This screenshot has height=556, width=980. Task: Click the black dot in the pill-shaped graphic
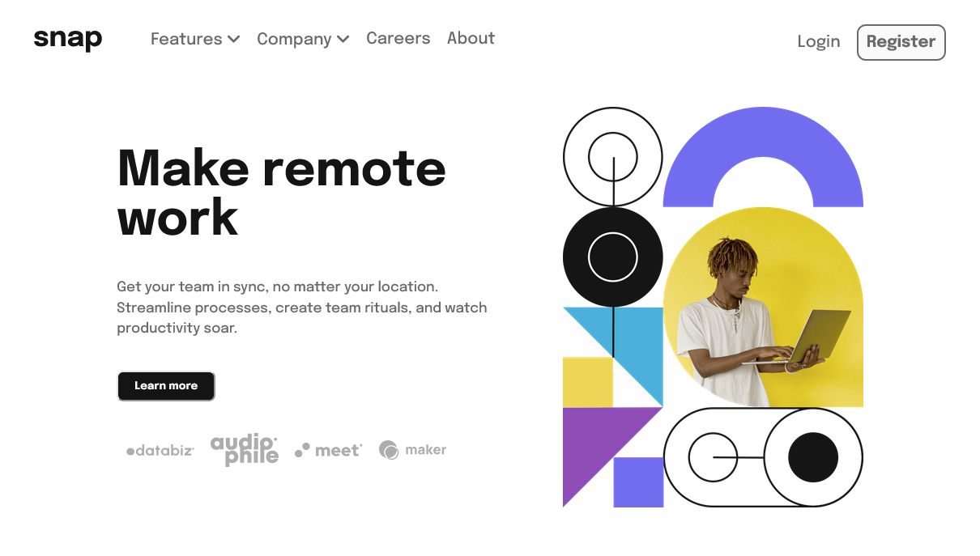tap(812, 457)
